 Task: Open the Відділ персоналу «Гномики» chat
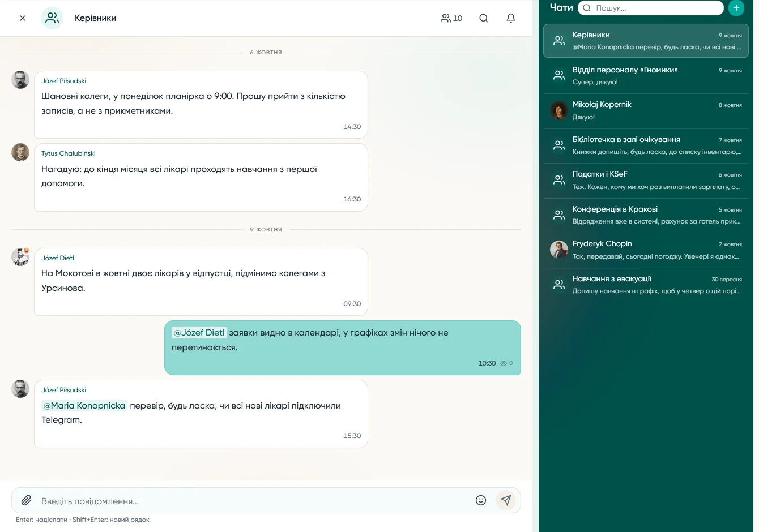coord(646,76)
